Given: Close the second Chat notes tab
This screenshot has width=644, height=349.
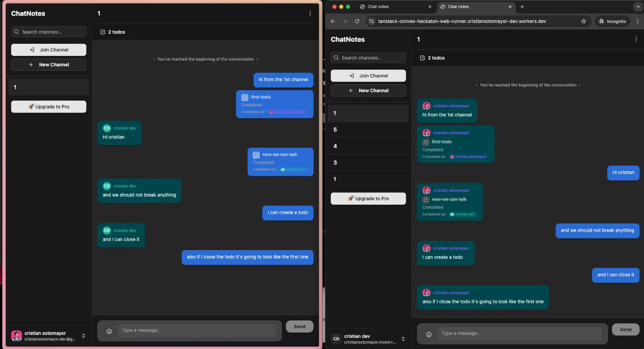Looking at the screenshot, I should [510, 6].
